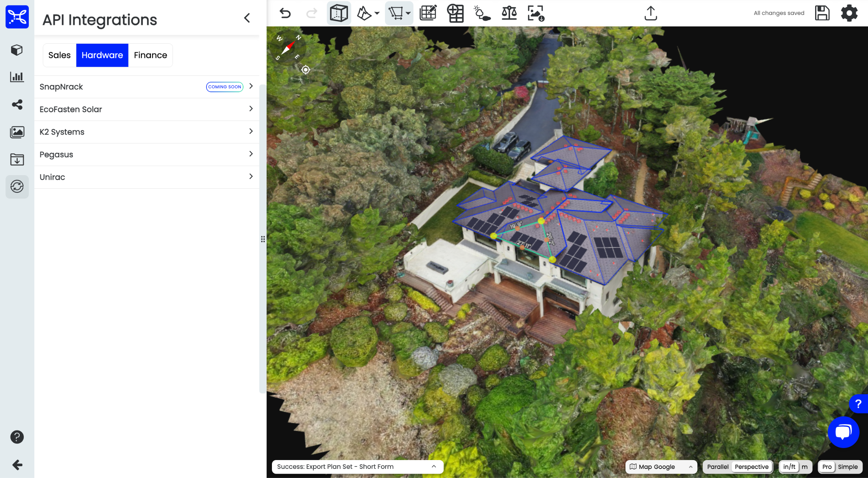Switch to the Sales tab

pos(59,55)
